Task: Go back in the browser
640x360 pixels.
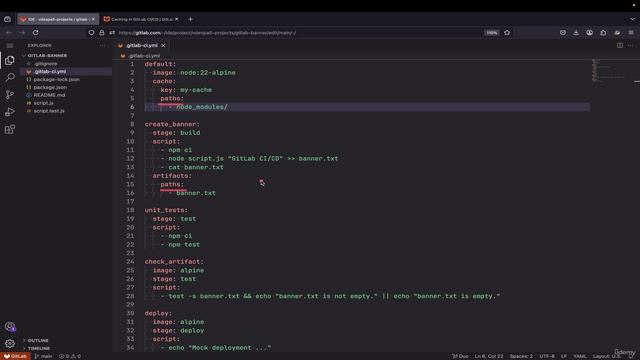Action: pyautogui.click(x=9, y=33)
